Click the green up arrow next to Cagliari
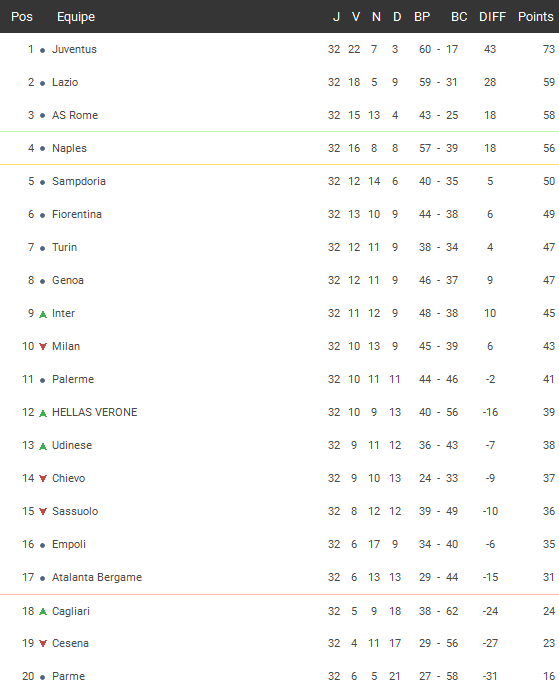Image resolution: width=559 pixels, height=686 pixels. tap(43, 612)
